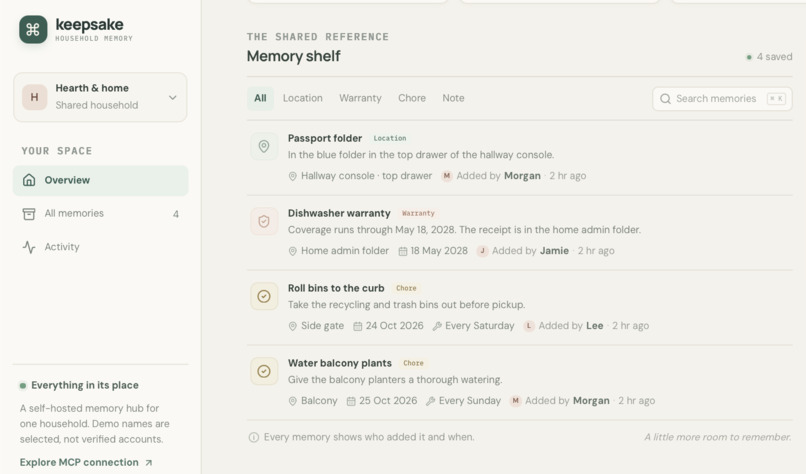The width and height of the screenshot is (806, 474).
Task: Follow the Explore MCP connection link
Action: [x=86, y=462]
